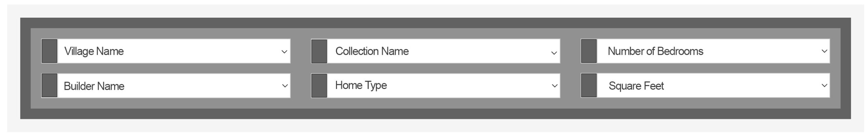This screenshot has height=140, width=868.
Task: Click the dark gray outer frame of filter panel
Action: [x=435, y=23]
